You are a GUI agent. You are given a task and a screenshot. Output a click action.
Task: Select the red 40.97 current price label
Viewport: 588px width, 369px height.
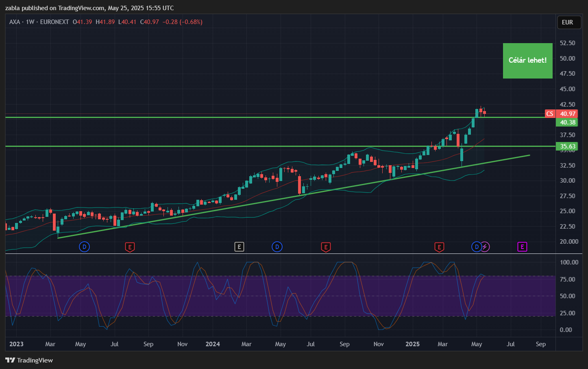[568, 114]
